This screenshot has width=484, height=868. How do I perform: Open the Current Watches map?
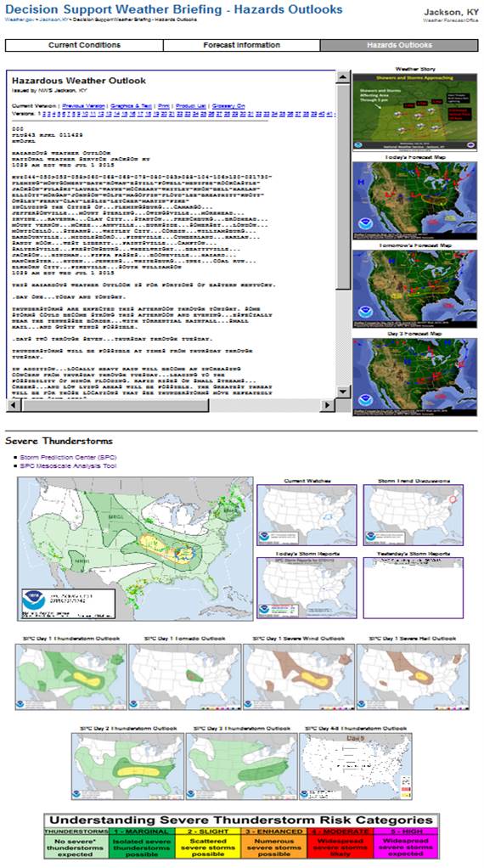(x=307, y=516)
